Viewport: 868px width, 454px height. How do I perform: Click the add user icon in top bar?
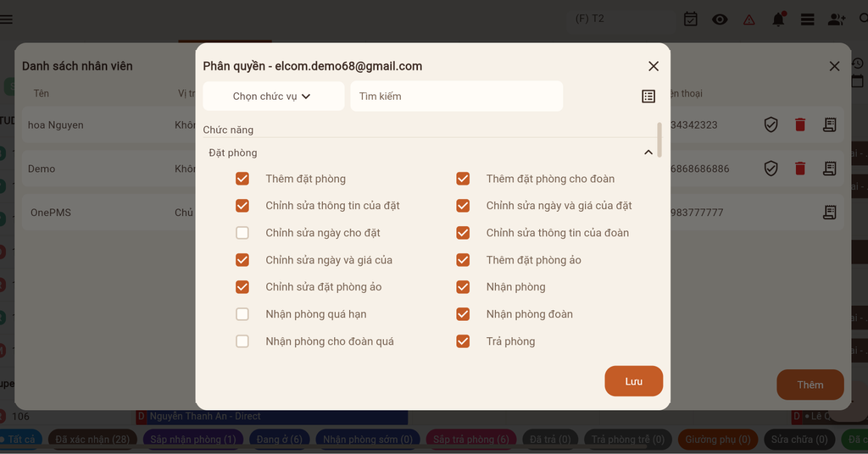click(837, 20)
